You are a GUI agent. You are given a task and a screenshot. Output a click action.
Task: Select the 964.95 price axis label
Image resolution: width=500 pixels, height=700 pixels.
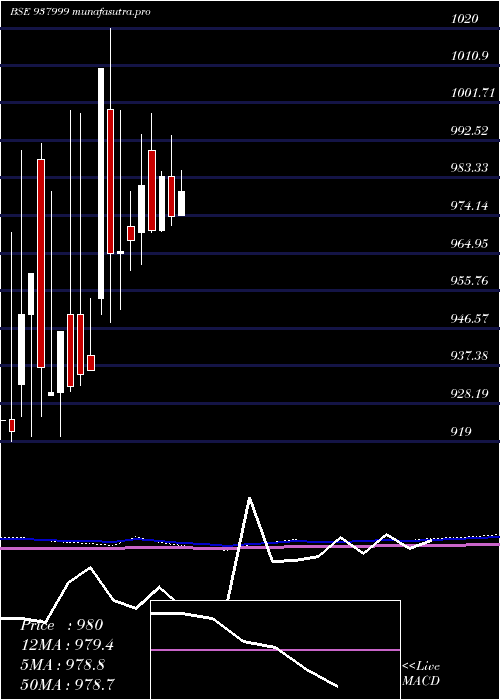[x=471, y=244]
